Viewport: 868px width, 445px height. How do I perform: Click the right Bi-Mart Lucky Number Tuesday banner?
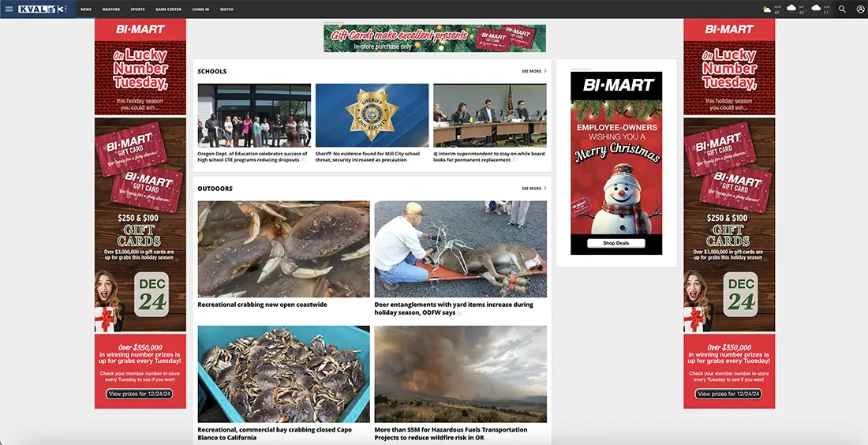729,214
